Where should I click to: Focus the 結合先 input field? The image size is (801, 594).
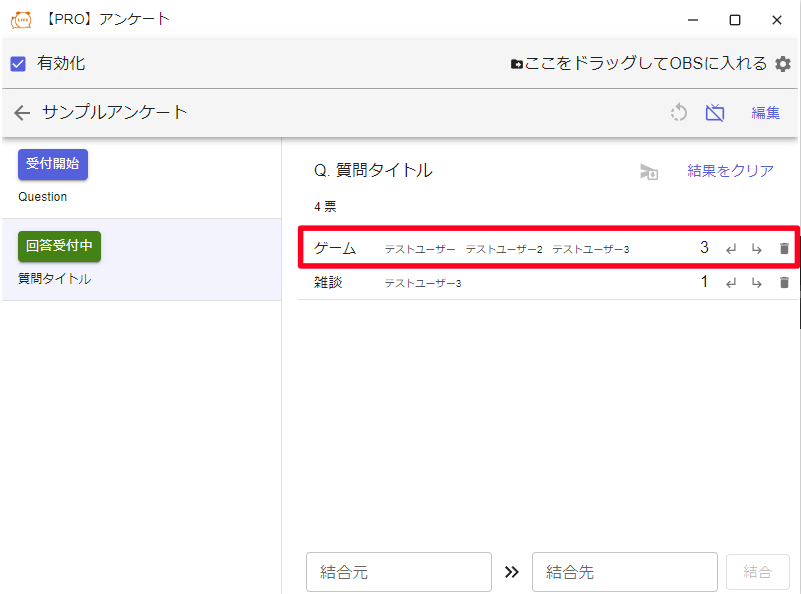pos(624,572)
